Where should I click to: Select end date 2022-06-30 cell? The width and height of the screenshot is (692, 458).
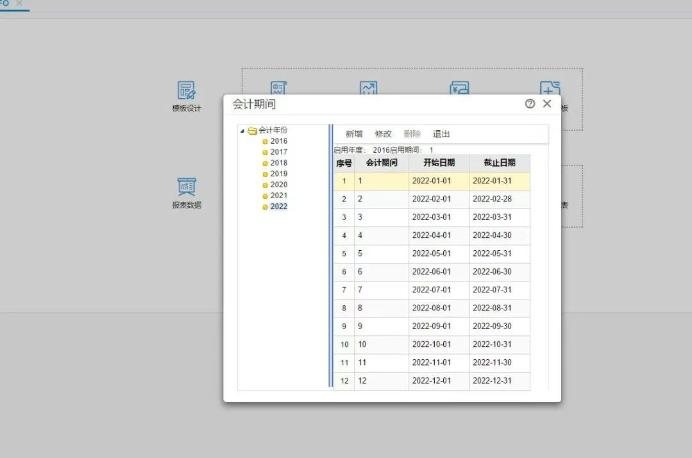[500, 272]
